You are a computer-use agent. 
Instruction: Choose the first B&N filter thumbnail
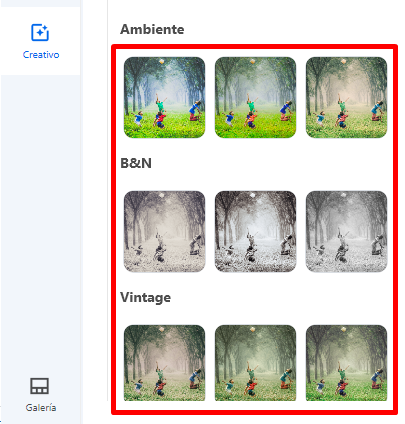(x=164, y=231)
